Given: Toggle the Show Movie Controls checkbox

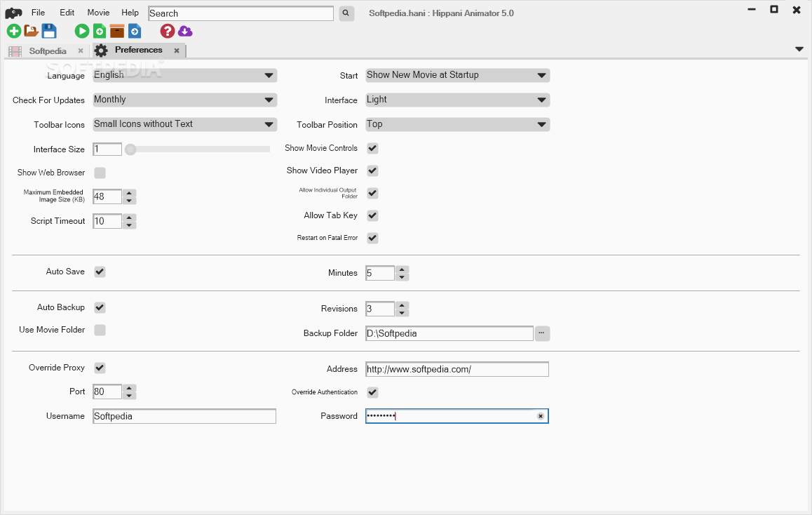Looking at the screenshot, I should click(372, 148).
